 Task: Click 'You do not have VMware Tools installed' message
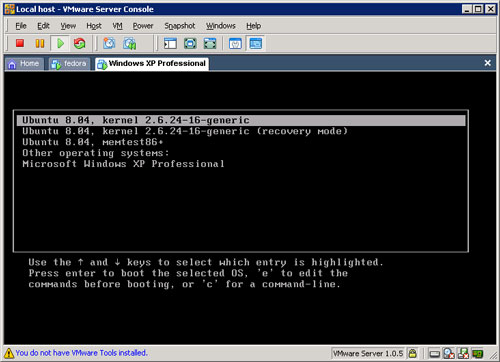coord(81,353)
